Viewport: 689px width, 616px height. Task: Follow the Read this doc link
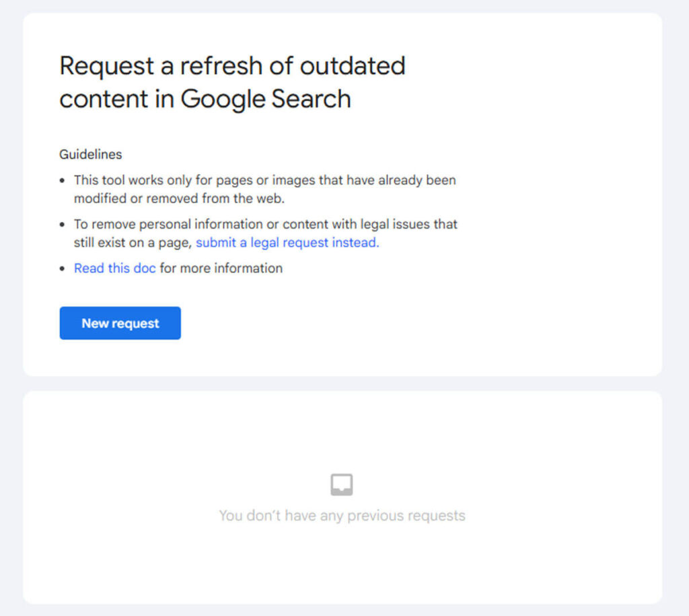pyautogui.click(x=114, y=268)
